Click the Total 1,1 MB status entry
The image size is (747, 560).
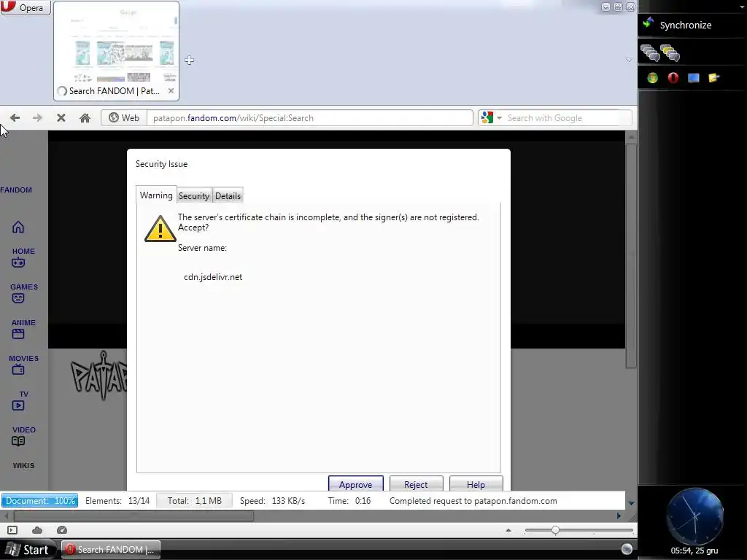194,500
